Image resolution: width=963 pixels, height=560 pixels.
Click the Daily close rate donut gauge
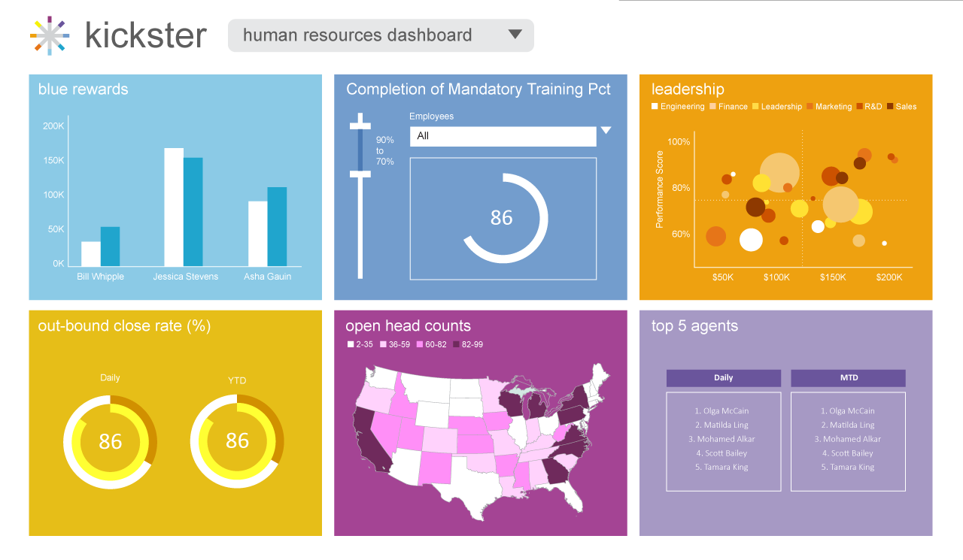pyautogui.click(x=110, y=441)
